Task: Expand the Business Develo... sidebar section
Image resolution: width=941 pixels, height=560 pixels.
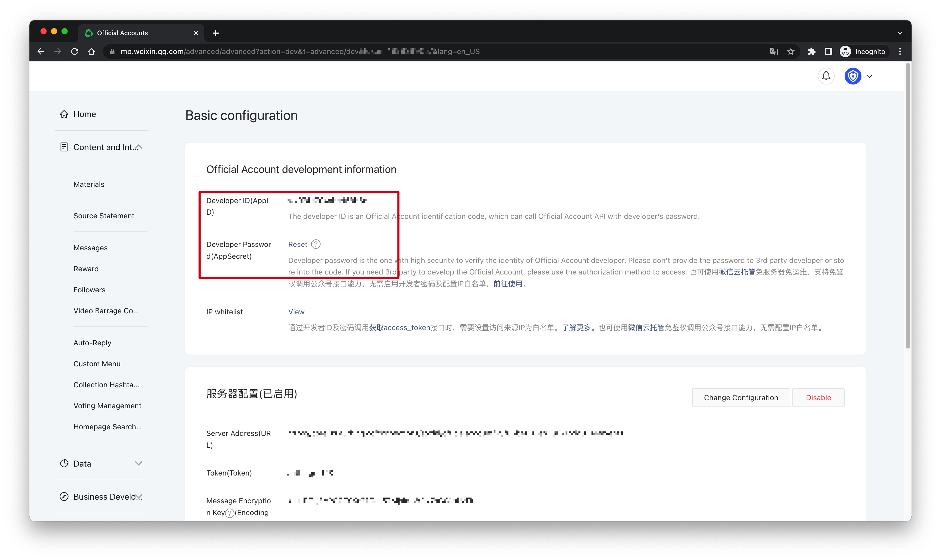Action: point(139,496)
